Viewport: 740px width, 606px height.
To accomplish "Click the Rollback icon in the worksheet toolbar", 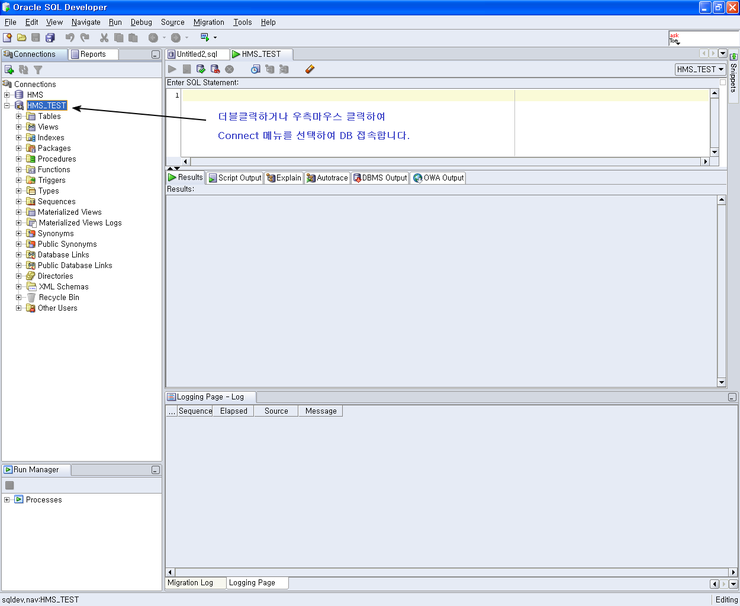I will 215,69.
